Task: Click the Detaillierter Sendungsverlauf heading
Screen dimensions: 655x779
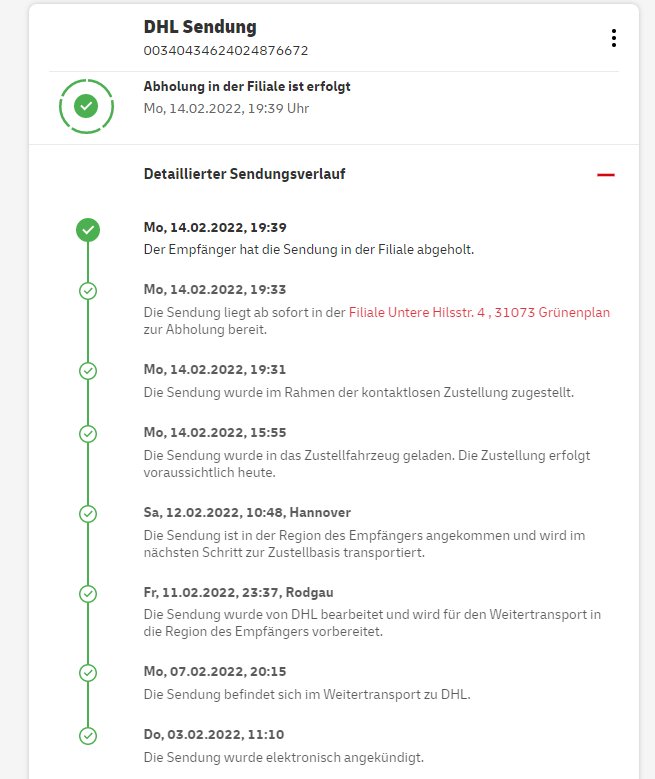Action: (x=245, y=174)
